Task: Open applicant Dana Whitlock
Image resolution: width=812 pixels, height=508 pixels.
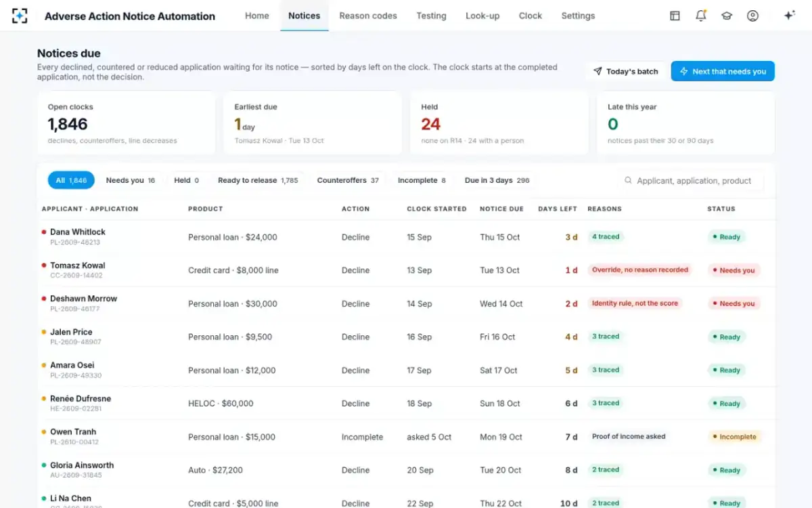Action: click(x=78, y=232)
